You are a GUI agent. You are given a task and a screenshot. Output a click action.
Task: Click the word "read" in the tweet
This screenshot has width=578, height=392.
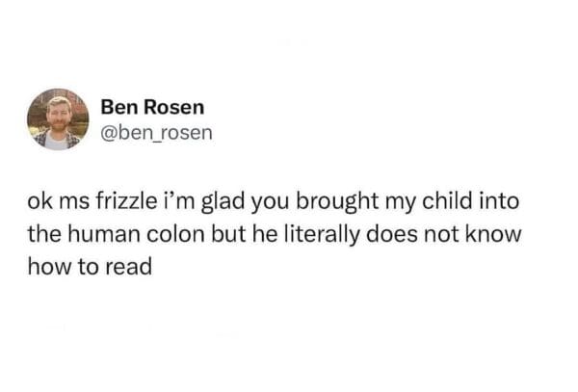131,267
